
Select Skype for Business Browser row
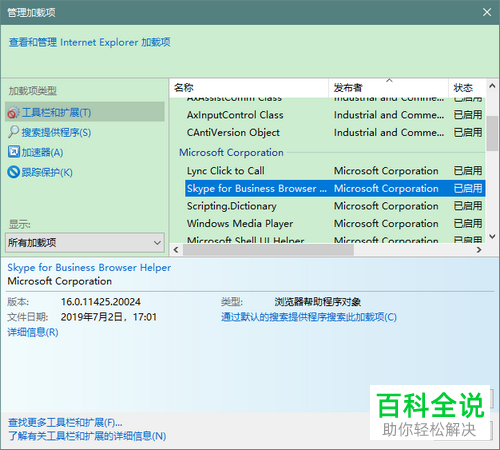(335, 188)
